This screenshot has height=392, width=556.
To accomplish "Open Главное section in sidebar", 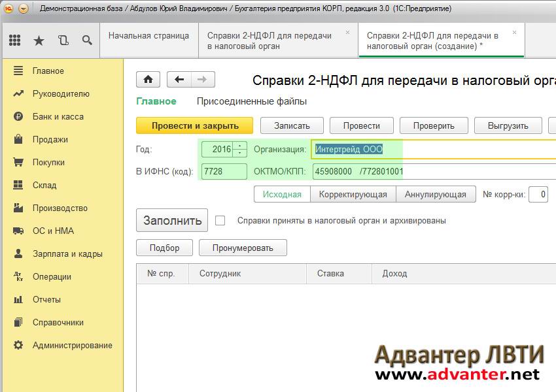I will 48,71.
